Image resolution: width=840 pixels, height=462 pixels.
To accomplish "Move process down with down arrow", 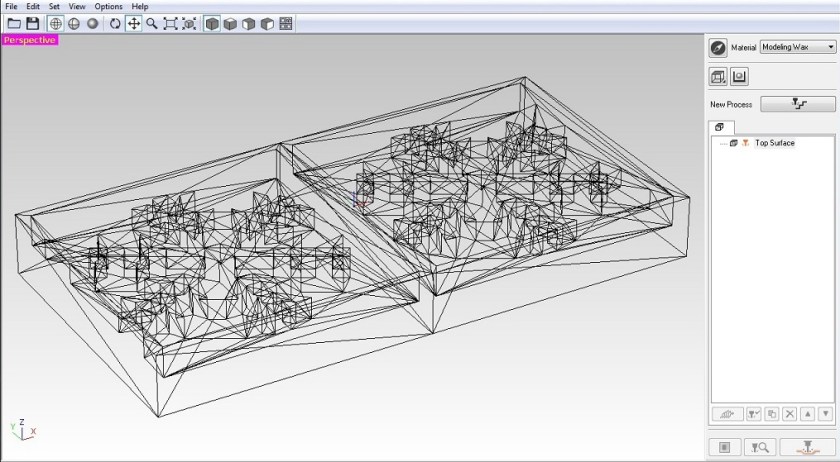I will tap(825, 414).
